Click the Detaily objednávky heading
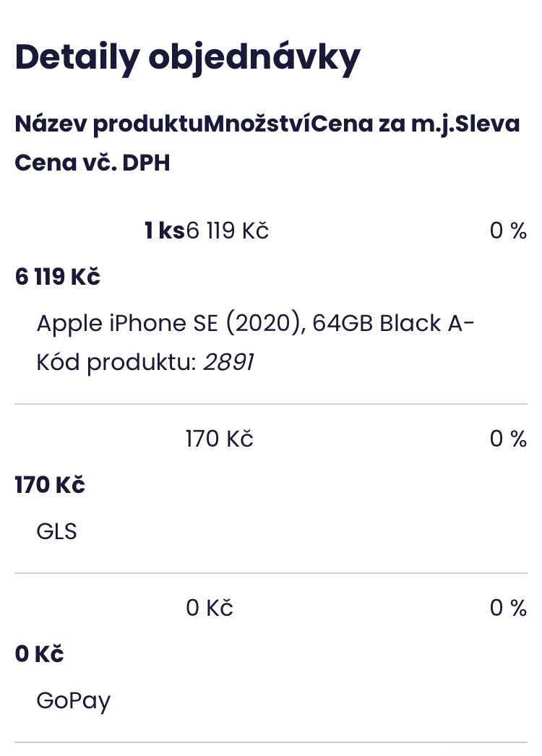The height and width of the screenshot is (756, 542). 187,58
